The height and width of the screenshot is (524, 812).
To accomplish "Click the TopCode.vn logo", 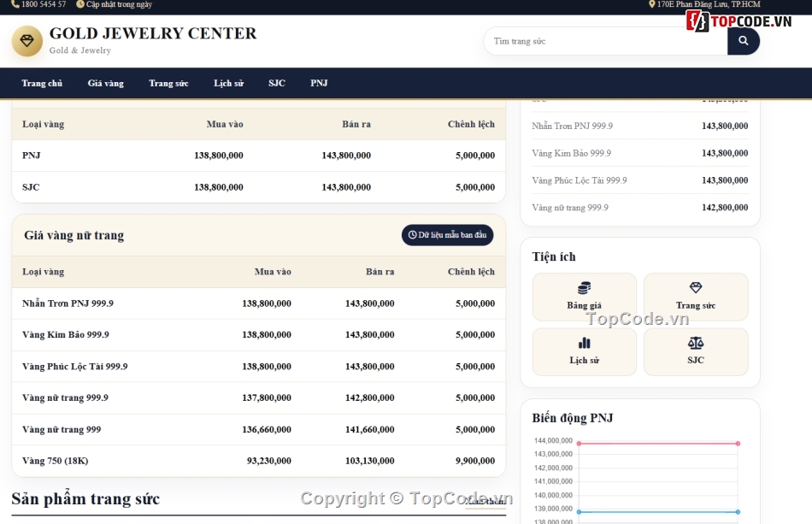I will 739,21.
